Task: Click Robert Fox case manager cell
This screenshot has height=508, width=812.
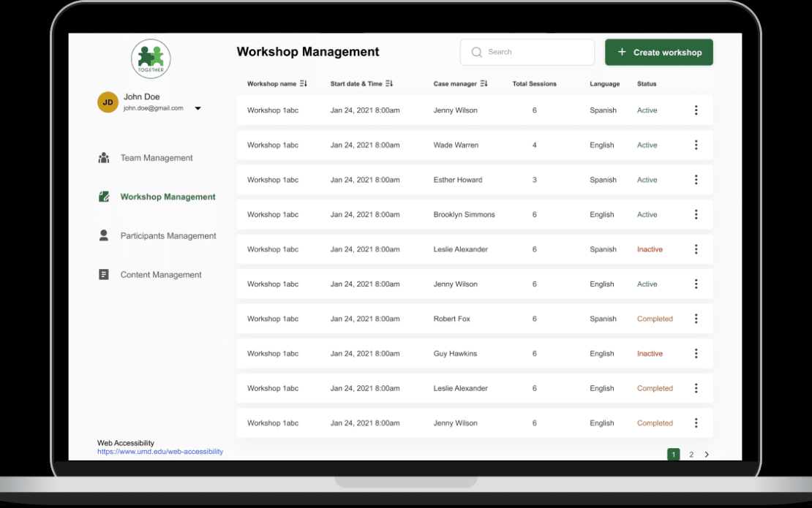Action: 451,319
